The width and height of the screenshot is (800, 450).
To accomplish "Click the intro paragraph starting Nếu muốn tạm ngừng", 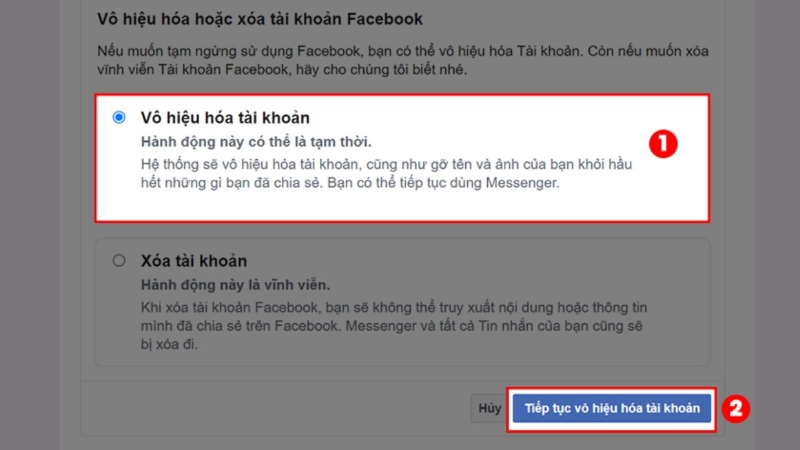I will [403, 60].
